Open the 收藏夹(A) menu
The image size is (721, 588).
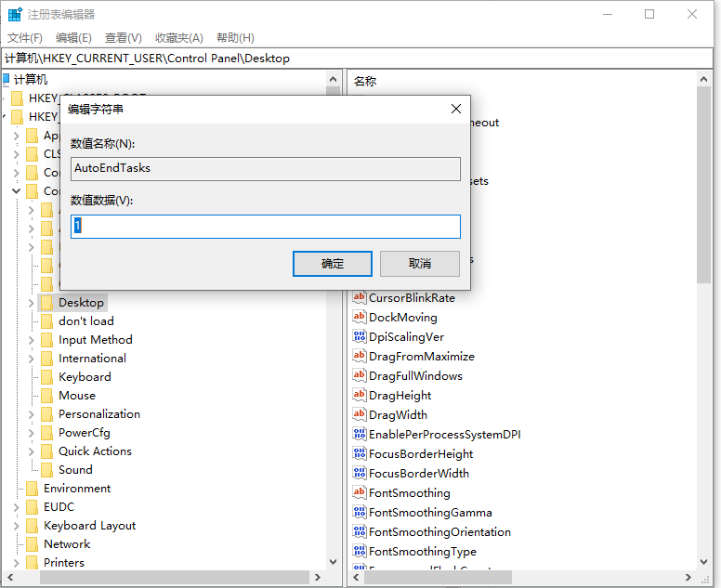178,37
